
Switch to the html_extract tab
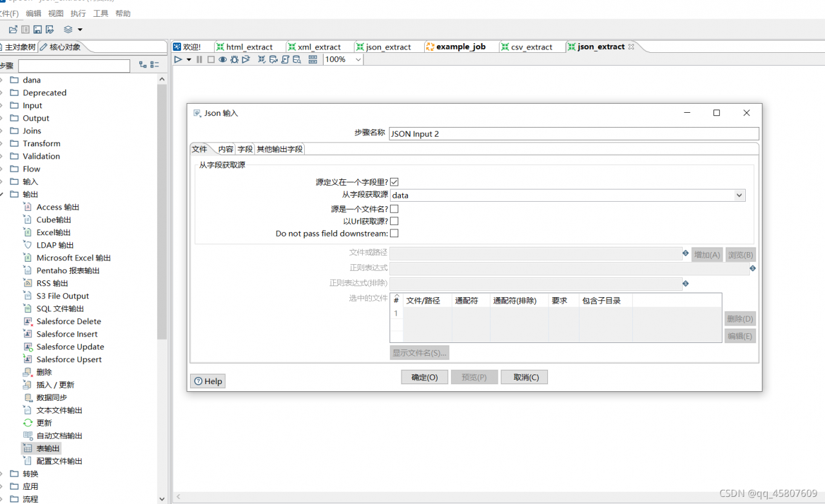pyautogui.click(x=249, y=47)
